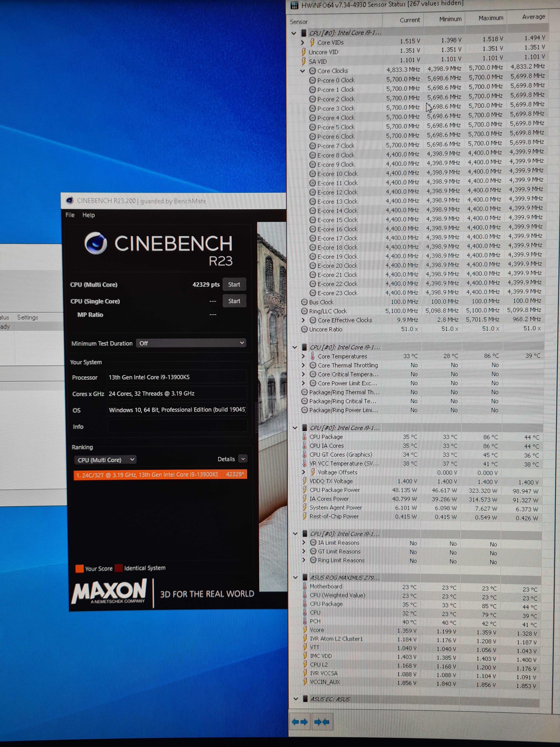This screenshot has width=560, height=747.
Task: Click the Cinebench logo sphere icon
Action: pos(96,243)
